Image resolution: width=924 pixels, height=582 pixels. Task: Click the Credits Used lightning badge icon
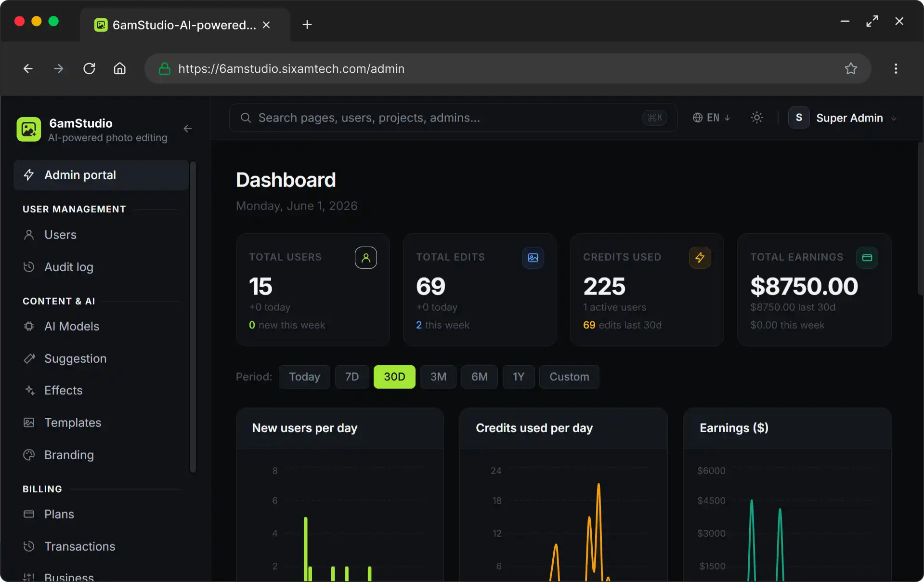click(700, 258)
